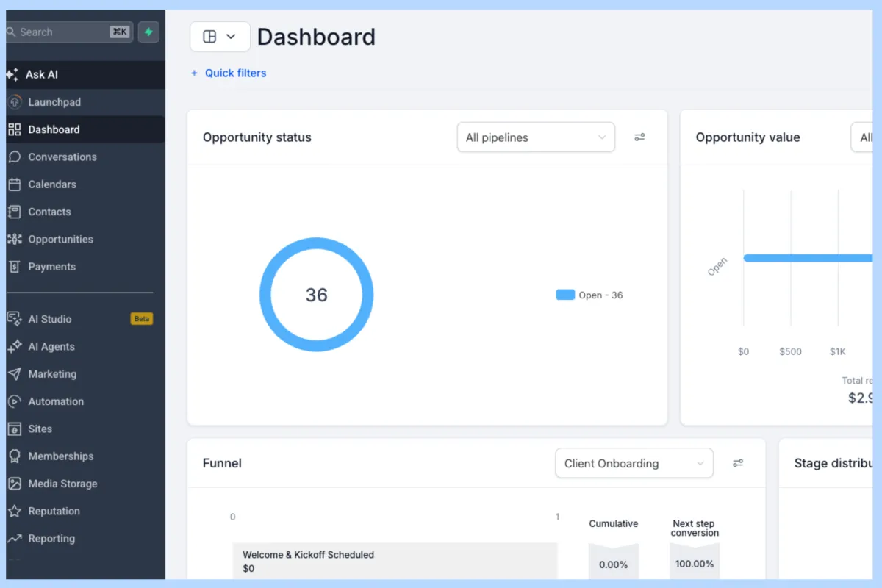Click the blue Open - 36 legend swatch
Image resolution: width=882 pixels, height=588 pixels.
(565, 295)
